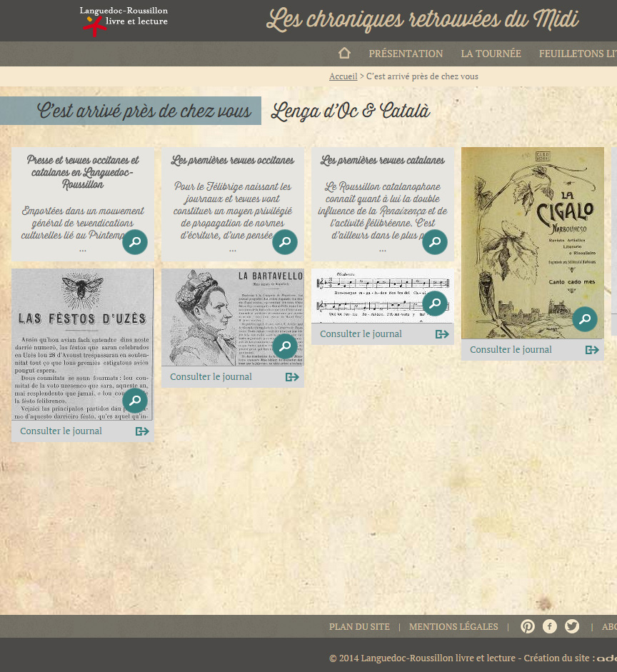Click the Les chroniques retrouvées du Midi title
The image size is (617, 672).
(422, 20)
